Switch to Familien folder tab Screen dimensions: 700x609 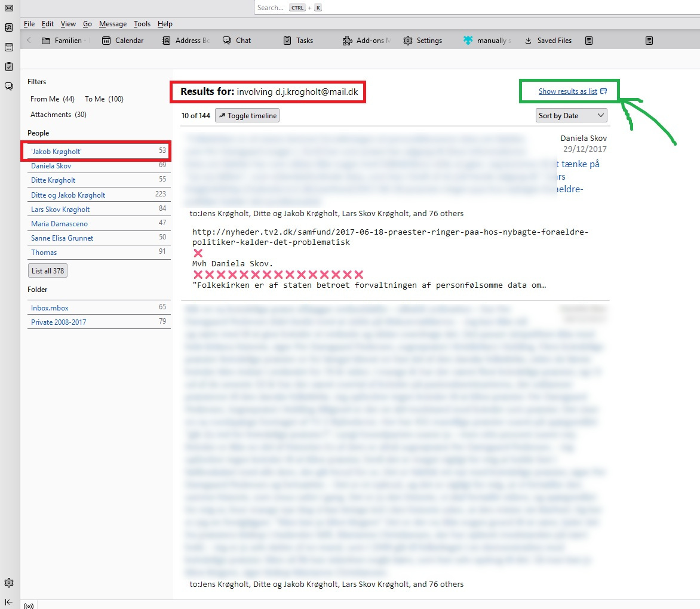click(66, 41)
